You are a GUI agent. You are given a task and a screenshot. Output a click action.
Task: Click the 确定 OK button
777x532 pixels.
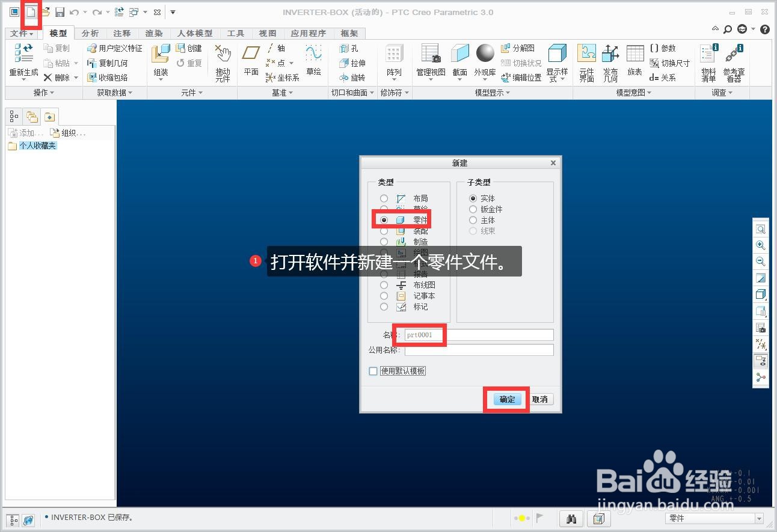[507, 399]
